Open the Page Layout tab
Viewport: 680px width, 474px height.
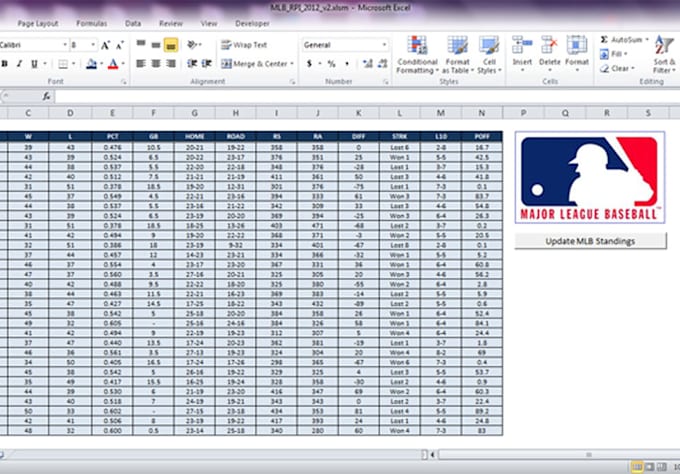[38, 23]
